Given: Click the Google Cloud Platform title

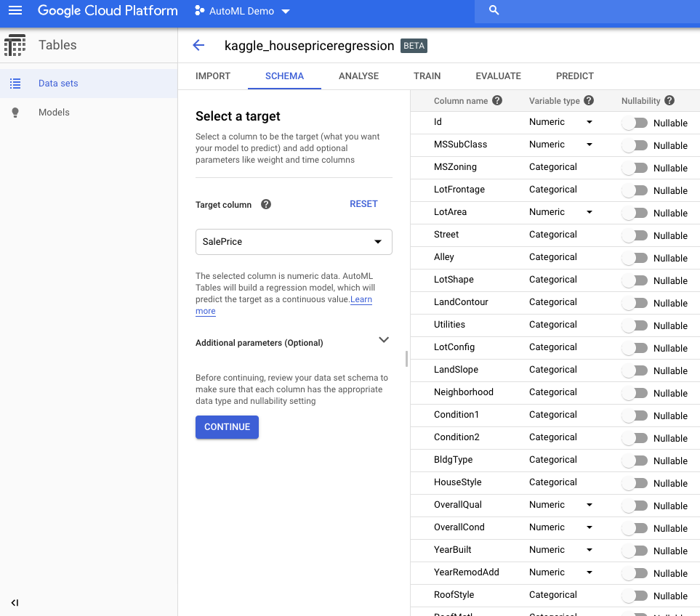Looking at the screenshot, I should click(108, 11).
